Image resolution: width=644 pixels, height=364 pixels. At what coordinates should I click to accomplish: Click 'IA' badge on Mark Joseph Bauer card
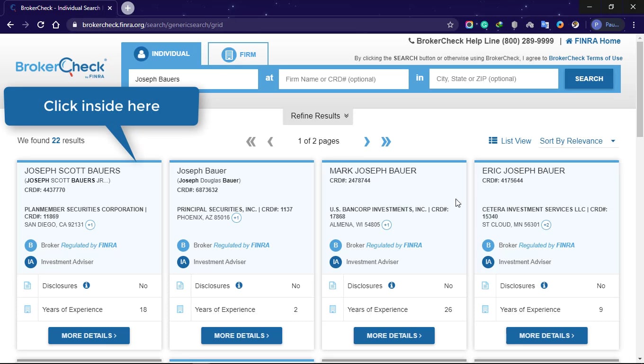pyautogui.click(x=336, y=262)
